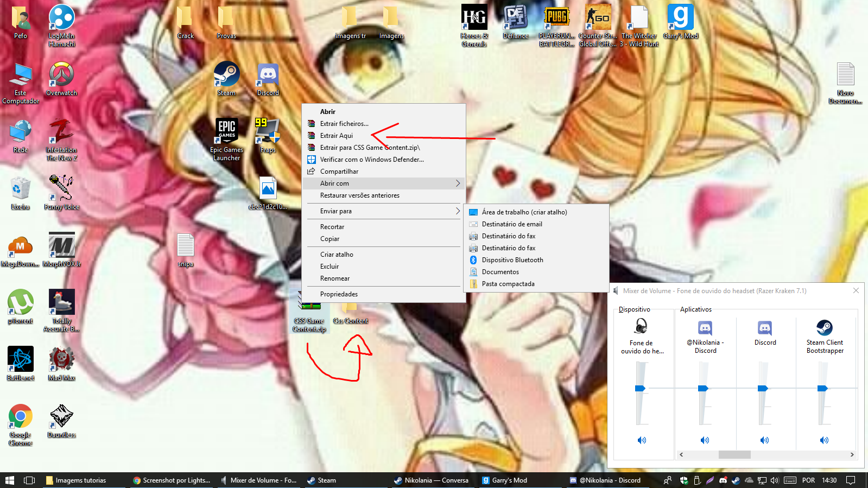Choose Destinatário de email option

click(x=536, y=224)
